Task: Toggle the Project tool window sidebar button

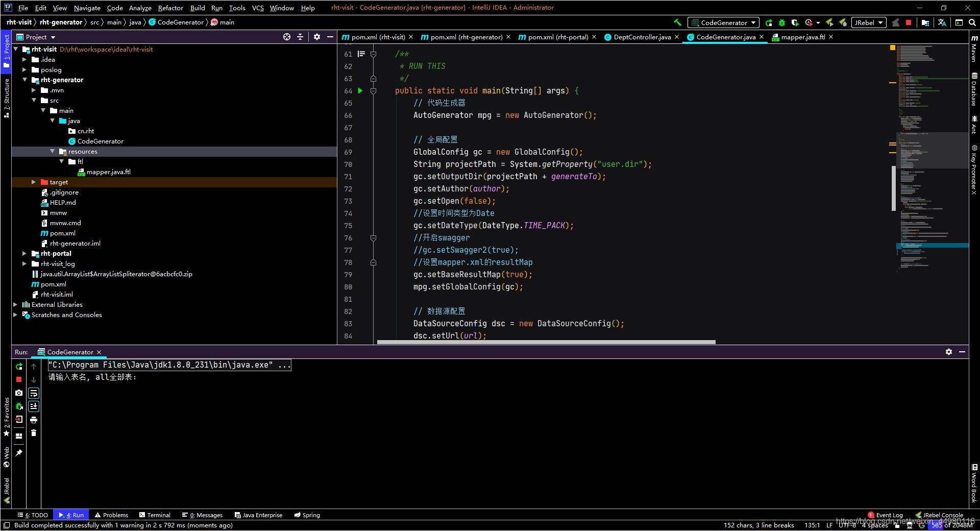Action: click(6, 51)
